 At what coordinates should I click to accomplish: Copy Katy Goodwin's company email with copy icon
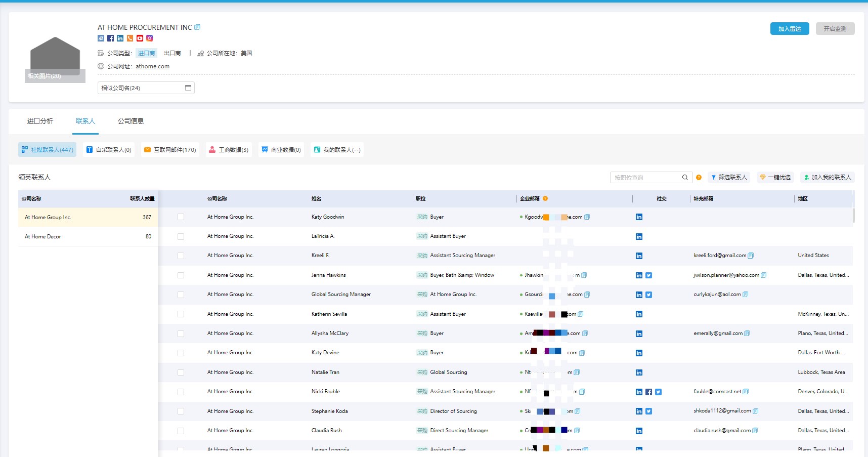pyautogui.click(x=587, y=217)
